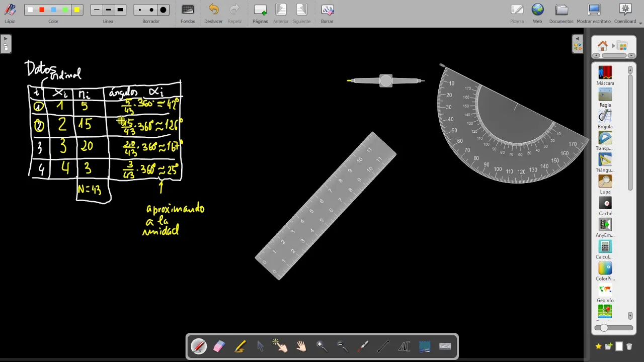Pick the red pen color
Image resolution: width=644 pixels, height=362 pixels.
(42, 10)
